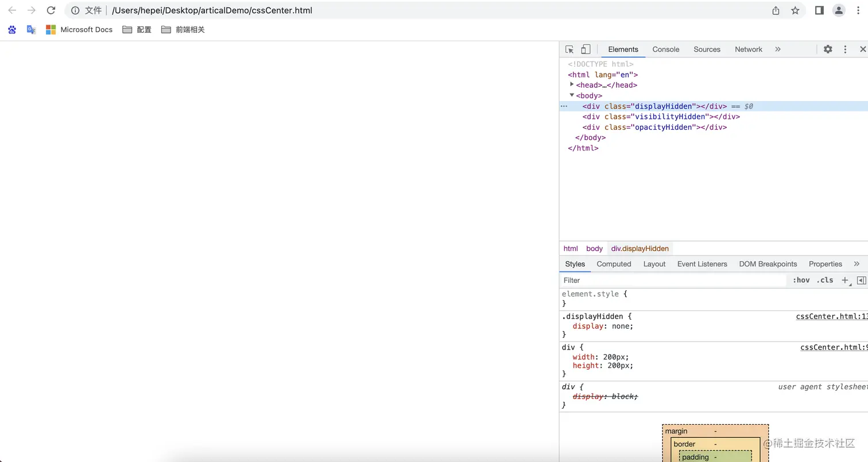Toggle the .cls element classes panel
The width and height of the screenshot is (868, 462).
825,280
